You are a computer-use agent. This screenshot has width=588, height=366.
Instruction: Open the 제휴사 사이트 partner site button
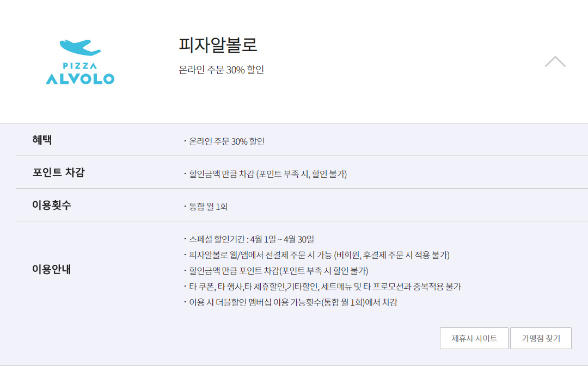coord(474,338)
